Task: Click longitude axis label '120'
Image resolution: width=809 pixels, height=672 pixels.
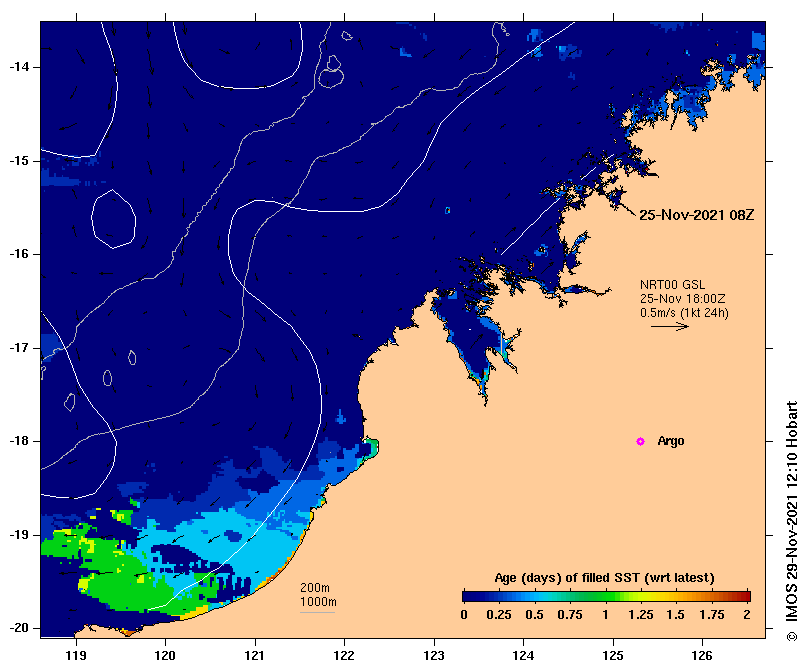Action: pyautogui.click(x=166, y=656)
